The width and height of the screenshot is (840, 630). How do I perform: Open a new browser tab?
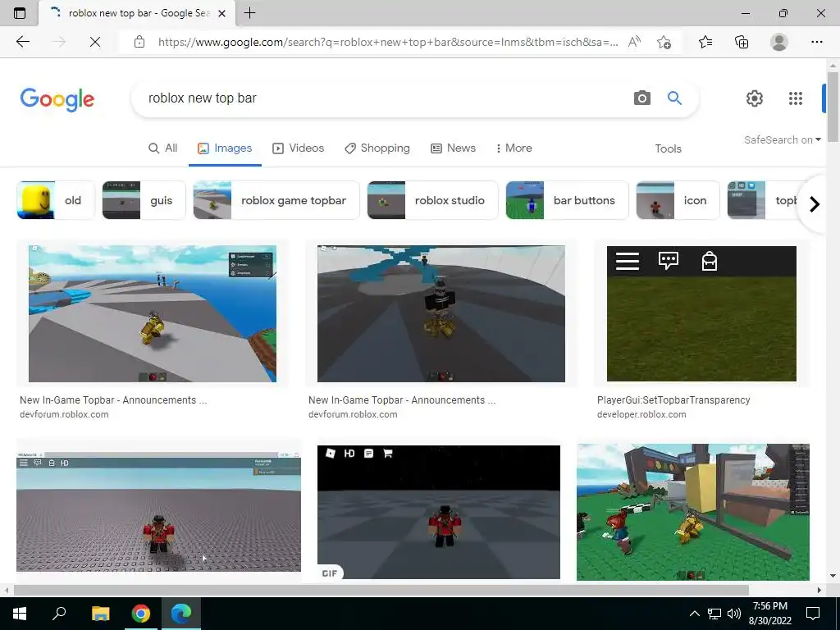point(249,13)
